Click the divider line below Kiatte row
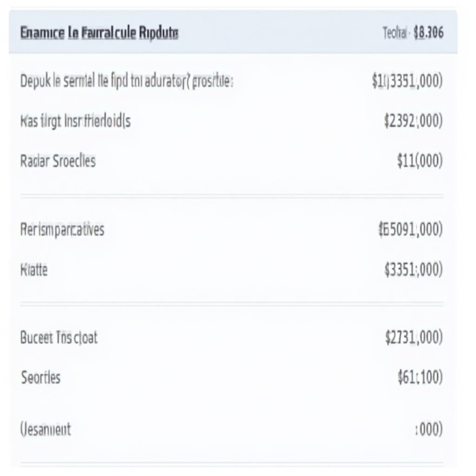Viewport: 476px width, 476px height. point(232,304)
